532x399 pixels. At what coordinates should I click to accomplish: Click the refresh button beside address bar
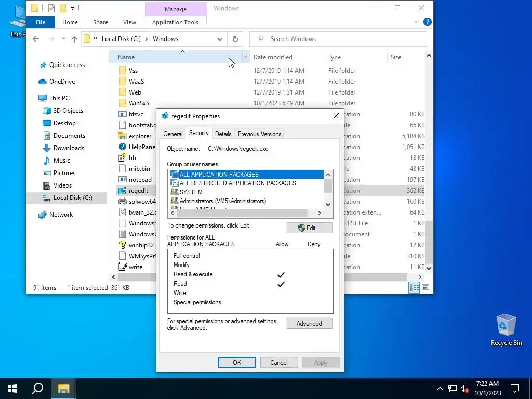(235, 39)
